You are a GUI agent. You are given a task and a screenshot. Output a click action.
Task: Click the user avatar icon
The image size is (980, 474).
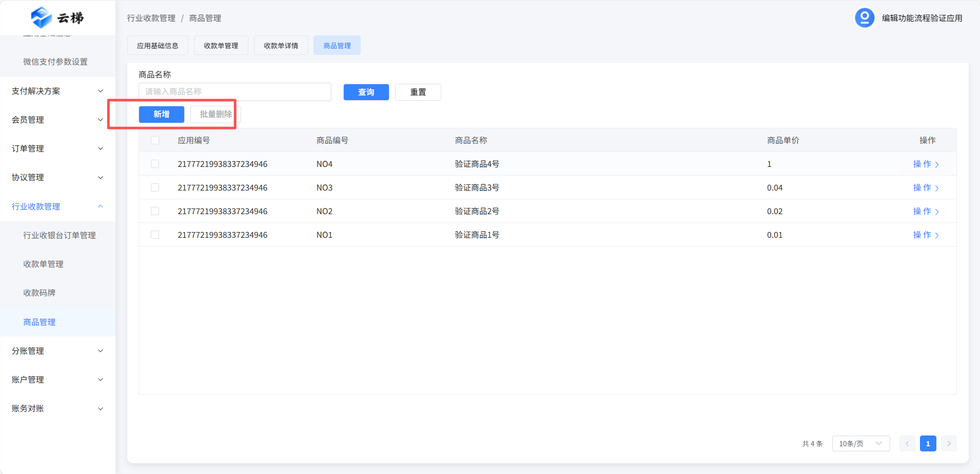(x=864, y=18)
